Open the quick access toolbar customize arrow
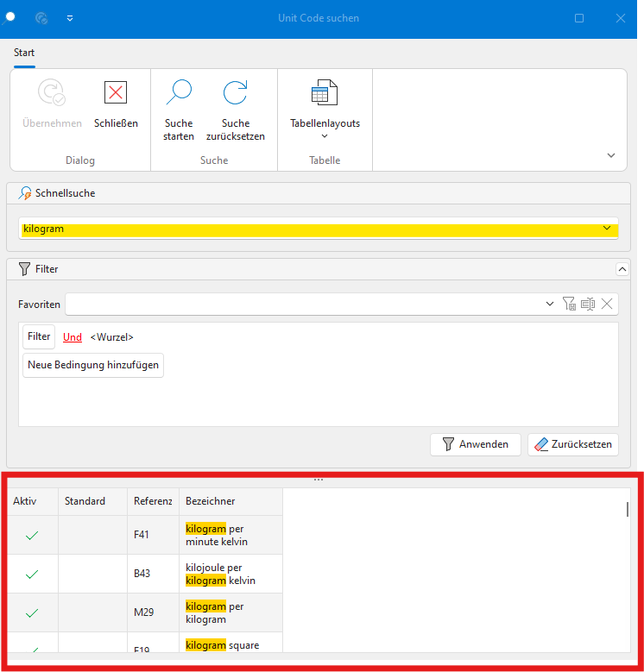The image size is (644, 672). (70, 18)
